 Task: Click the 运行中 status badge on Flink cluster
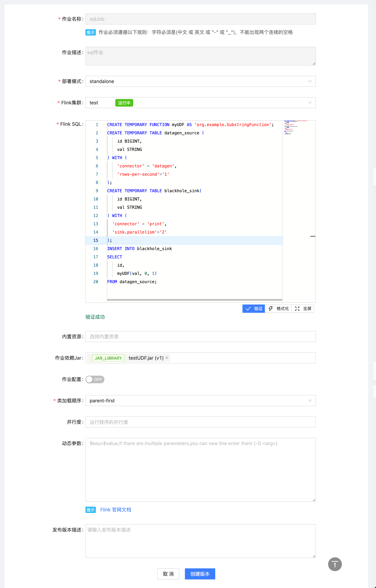(124, 103)
